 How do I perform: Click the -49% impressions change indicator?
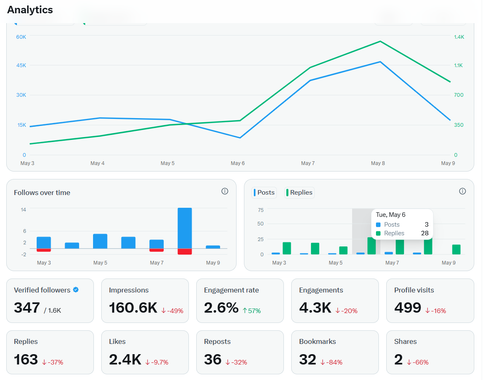coord(172,311)
